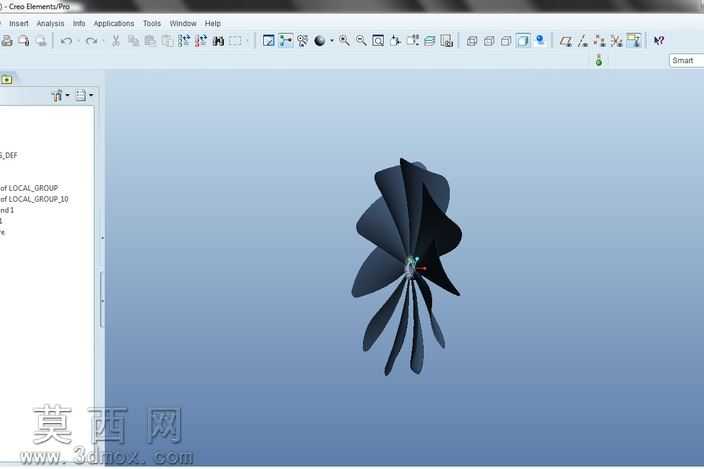Select the LOCAL_GROUP pattern tree item
This screenshot has width=704, height=469.
(29, 188)
